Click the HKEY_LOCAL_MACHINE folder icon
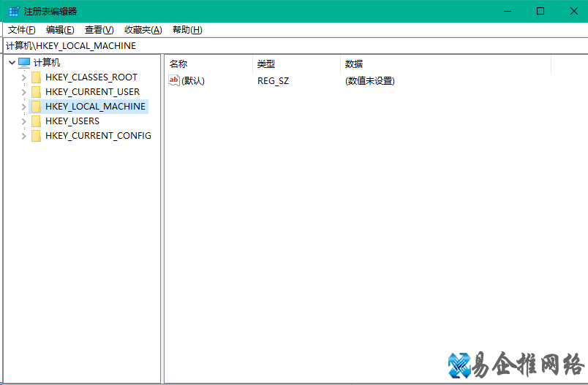 click(37, 107)
